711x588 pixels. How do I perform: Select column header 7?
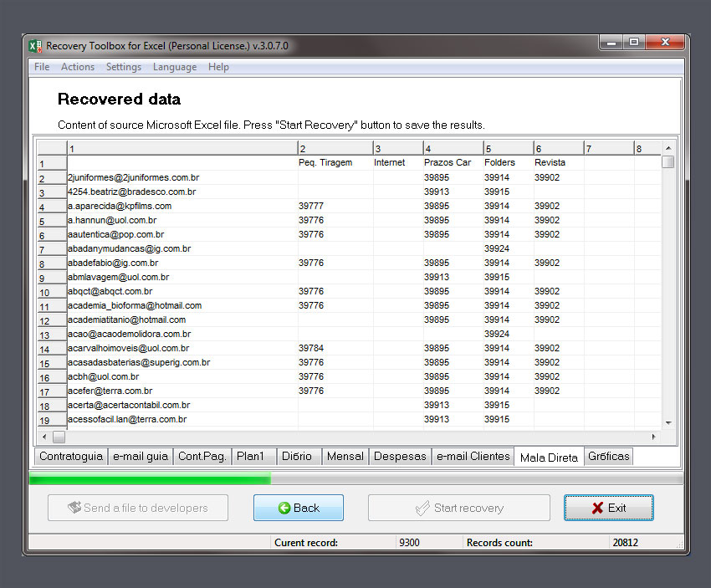pos(608,148)
